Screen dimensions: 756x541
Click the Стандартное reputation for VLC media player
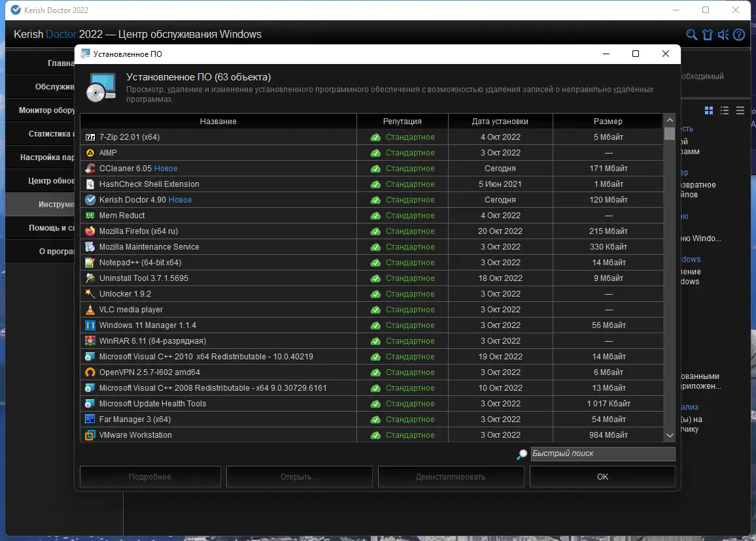(x=410, y=309)
